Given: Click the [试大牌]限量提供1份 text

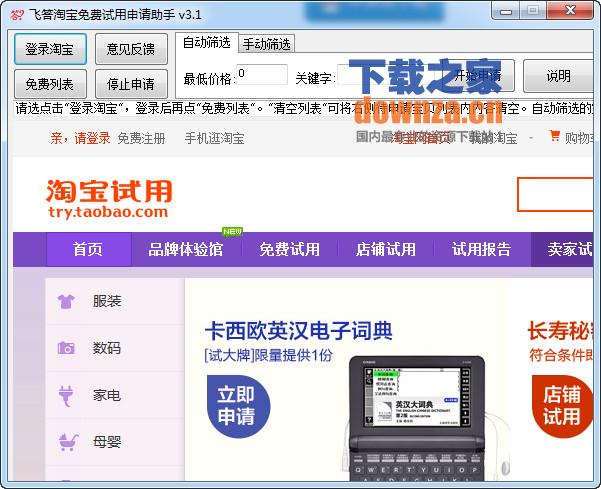Looking at the screenshot, I should click(x=268, y=356).
